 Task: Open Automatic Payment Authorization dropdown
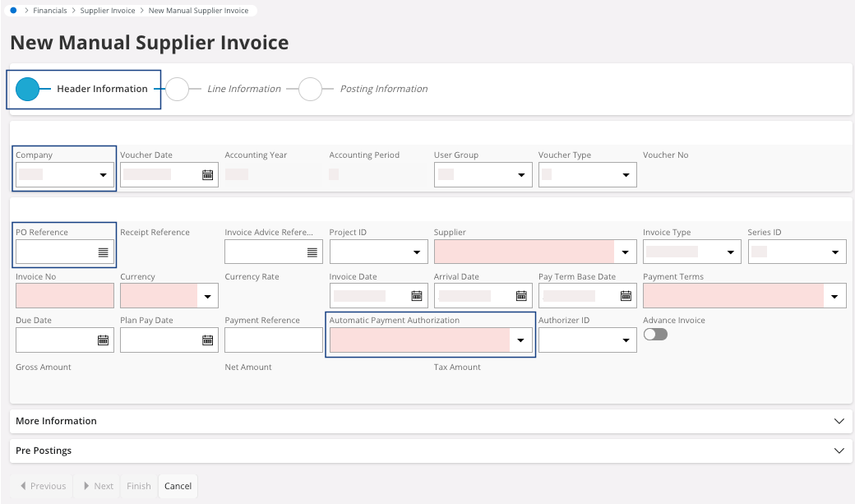click(520, 340)
